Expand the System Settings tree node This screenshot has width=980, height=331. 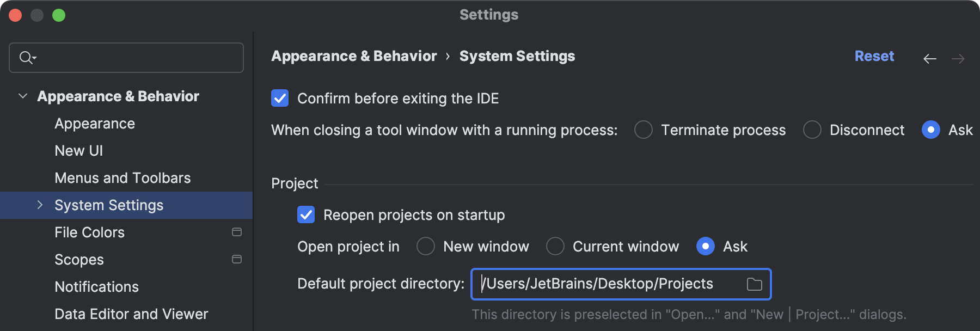click(x=40, y=205)
